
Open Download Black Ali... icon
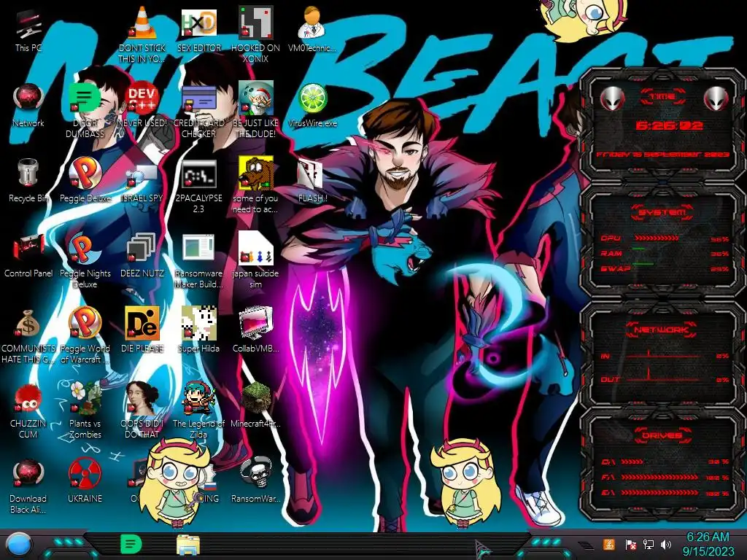coord(28,474)
